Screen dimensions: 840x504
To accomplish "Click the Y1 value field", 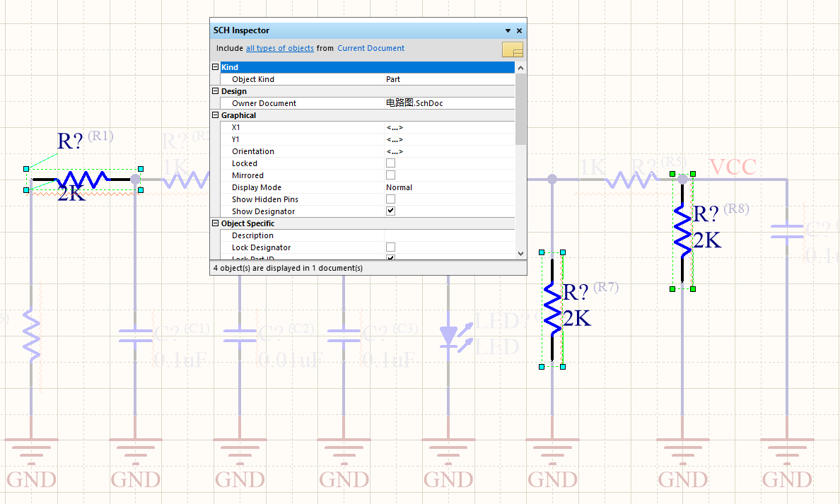I will click(450, 139).
